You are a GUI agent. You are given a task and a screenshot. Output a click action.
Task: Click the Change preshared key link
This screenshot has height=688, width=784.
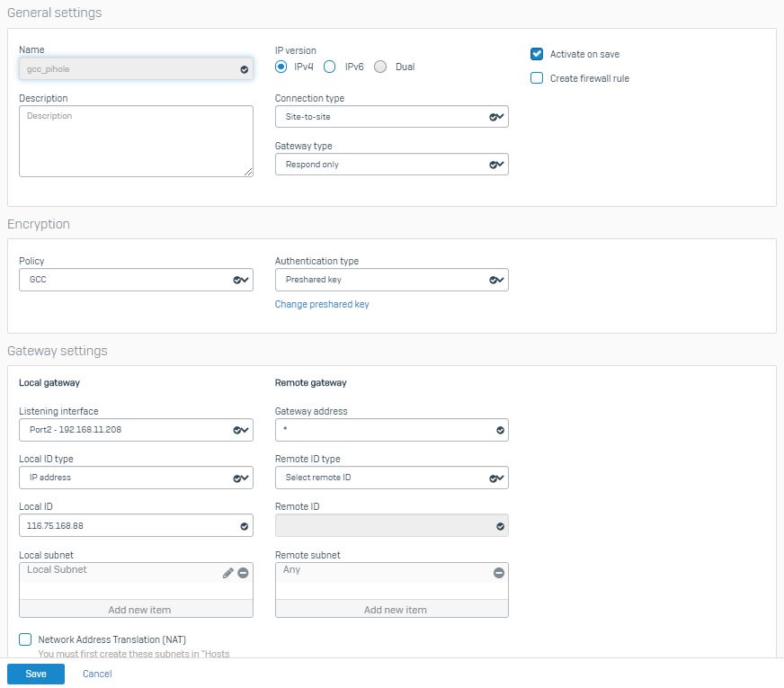point(322,304)
